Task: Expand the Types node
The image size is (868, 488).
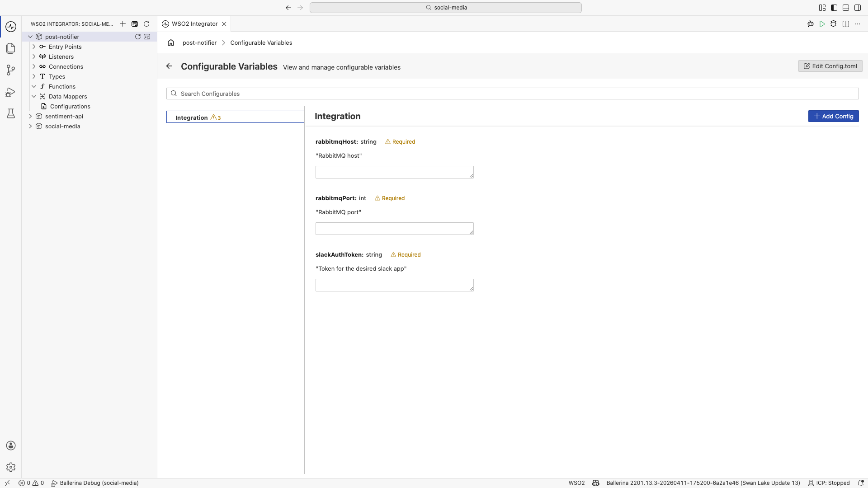Action: [x=34, y=76]
